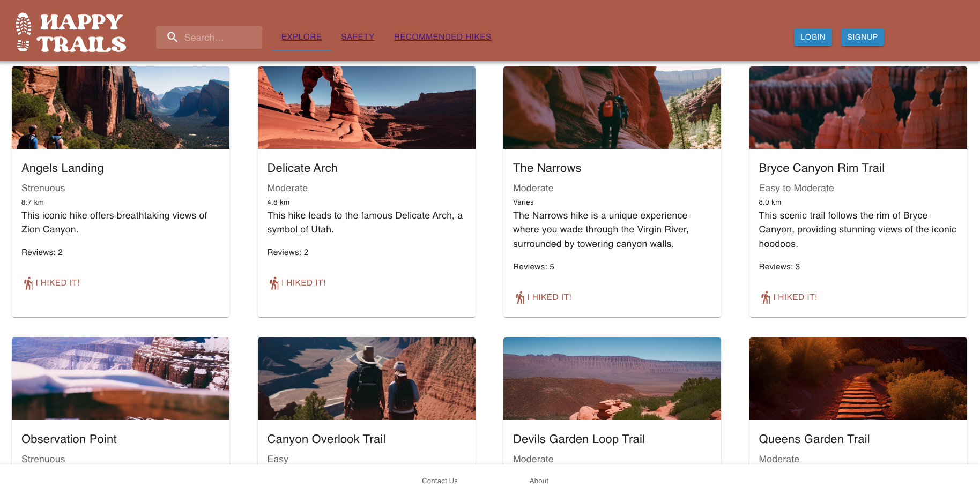The height and width of the screenshot is (495, 980).
Task: Click the Devils Garden Loop Trail title
Action: [578, 439]
